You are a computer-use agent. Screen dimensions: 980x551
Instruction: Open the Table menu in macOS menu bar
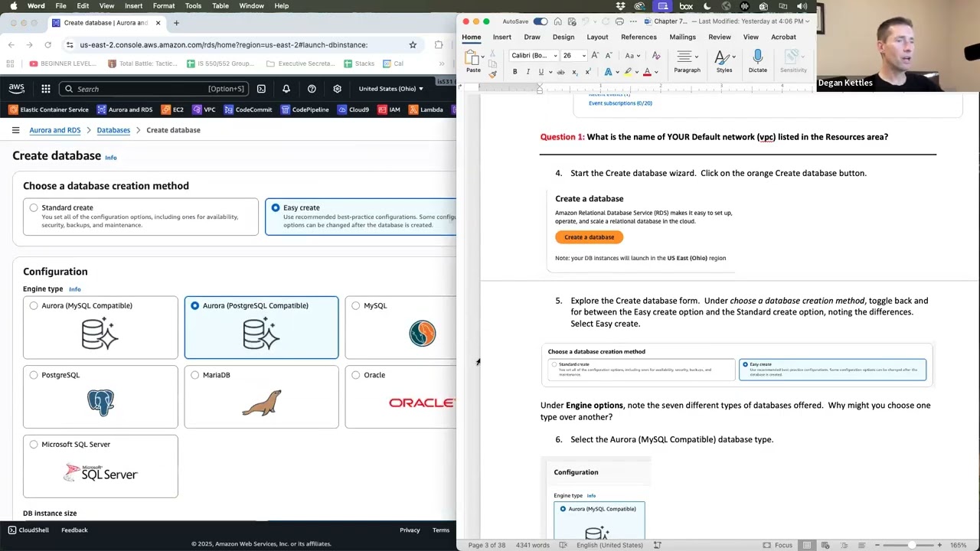(x=220, y=6)
